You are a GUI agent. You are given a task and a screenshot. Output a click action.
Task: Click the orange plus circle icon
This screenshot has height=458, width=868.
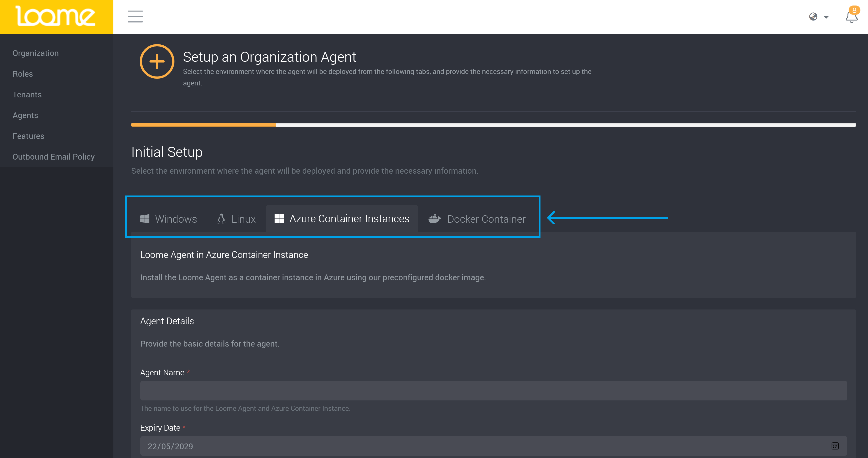[157, 61]
